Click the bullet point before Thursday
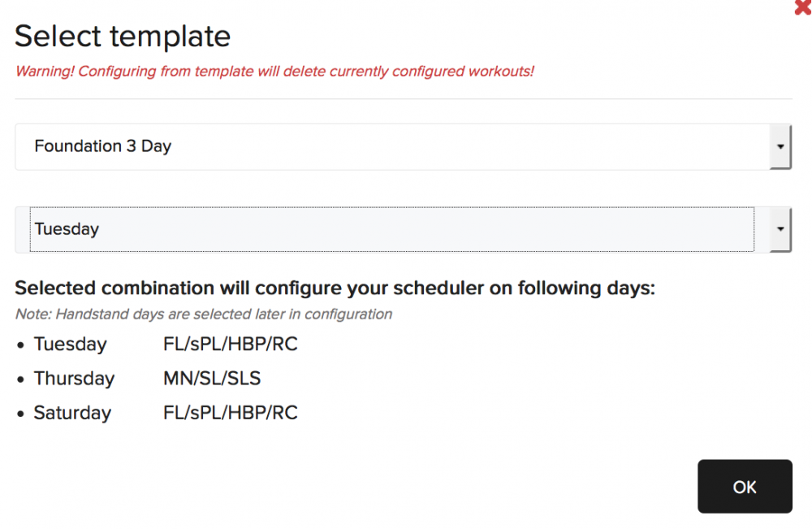 (x=21, y=379)
